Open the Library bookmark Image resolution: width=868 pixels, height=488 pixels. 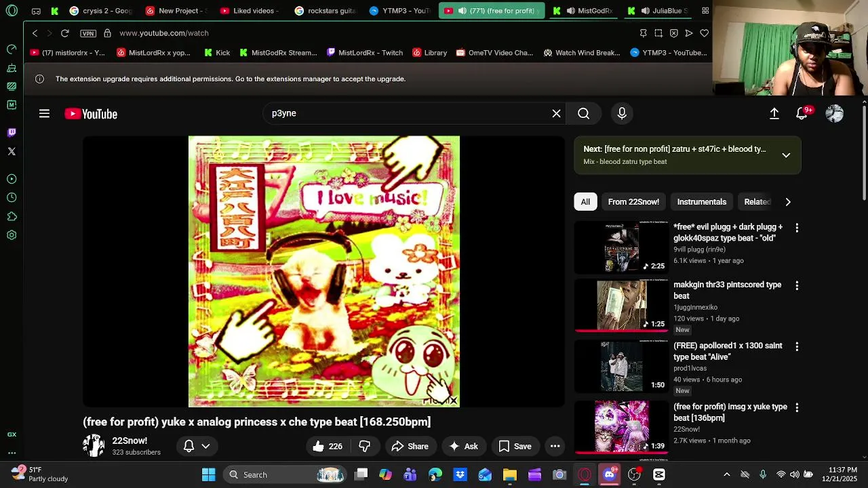coord(429,53)
